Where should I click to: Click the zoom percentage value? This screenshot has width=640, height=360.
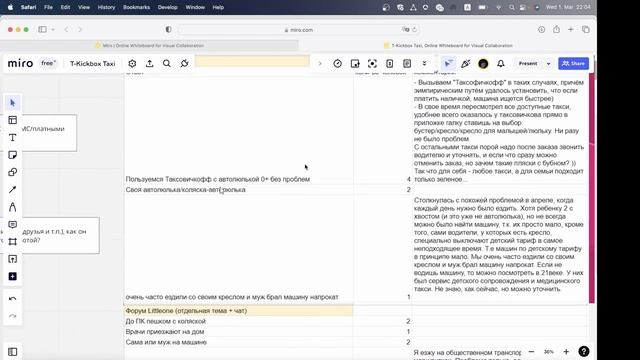click(x=549, y=351)
